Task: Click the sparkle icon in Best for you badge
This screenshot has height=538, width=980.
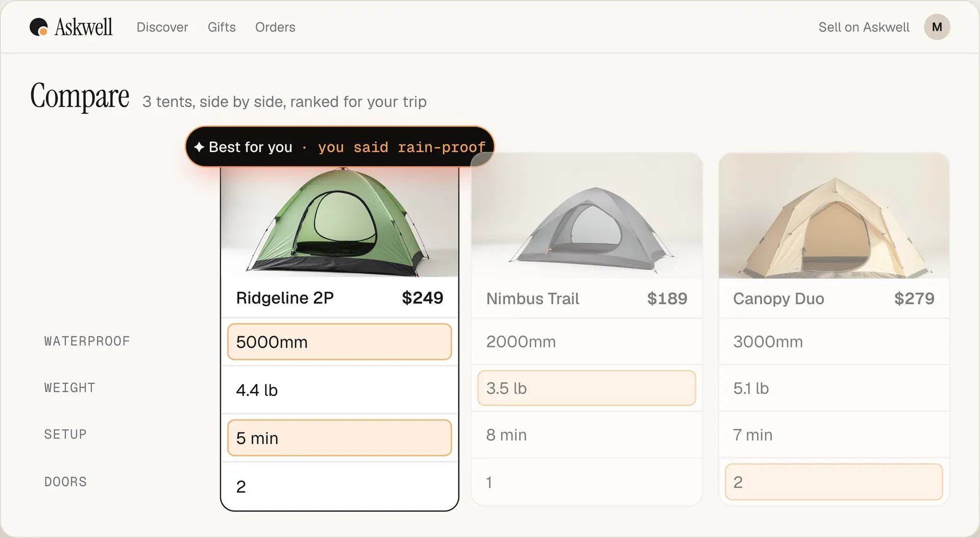Action: [x=199, y=147]
